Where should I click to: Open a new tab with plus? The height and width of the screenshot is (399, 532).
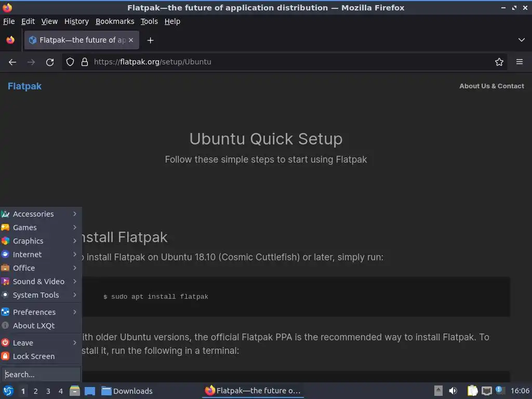150,41
